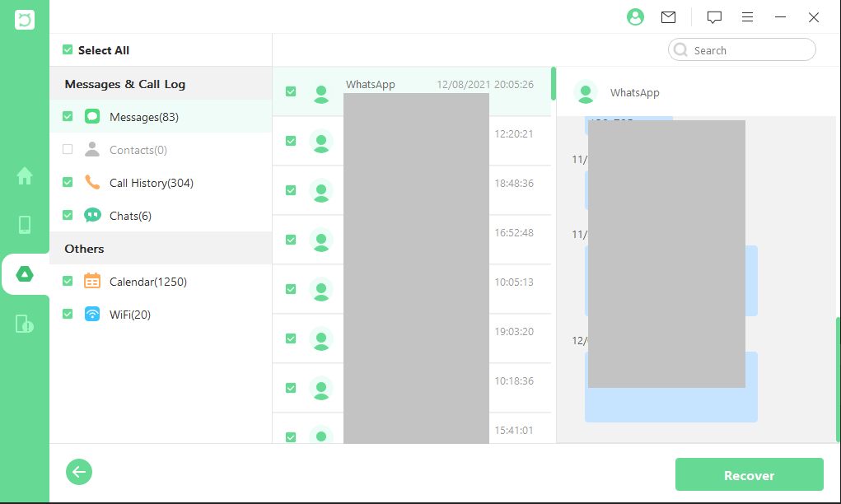Image resolution: width=841 pixels, height=504 pixels.
Task: Open the mail envelope icon
Action: tap(668, 17)
